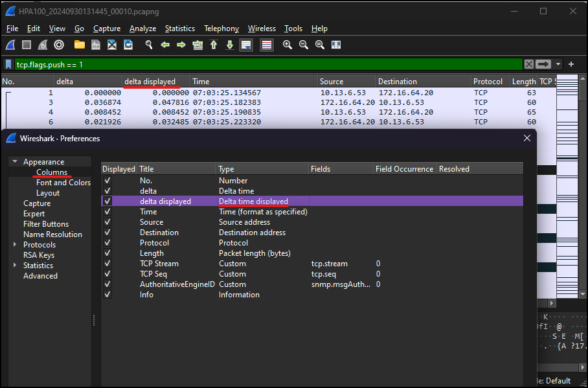
Task: Toggle auto-scroll during live capture icon
Action: pyautogui.click(x=246, y=45)
